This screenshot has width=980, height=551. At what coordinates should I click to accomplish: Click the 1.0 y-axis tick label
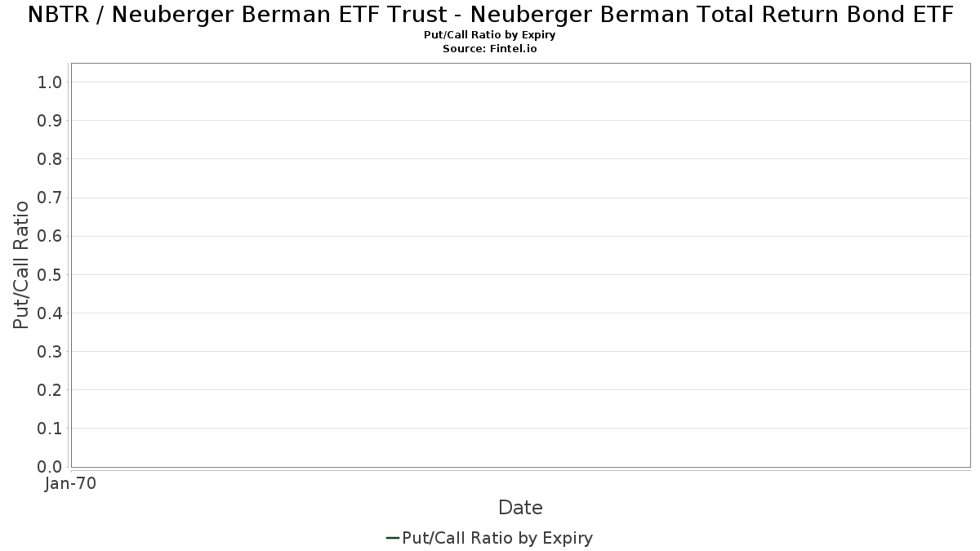click(x=50, y=82)
